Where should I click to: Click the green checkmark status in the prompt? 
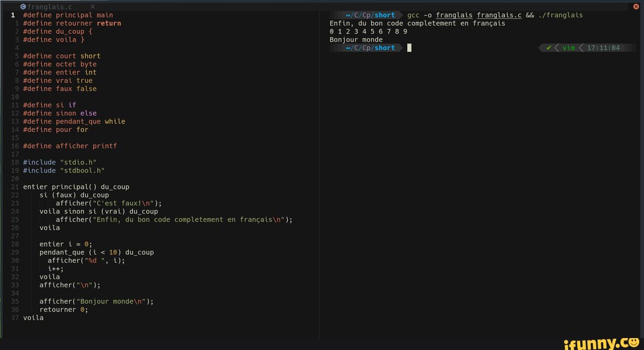point(549,48)
